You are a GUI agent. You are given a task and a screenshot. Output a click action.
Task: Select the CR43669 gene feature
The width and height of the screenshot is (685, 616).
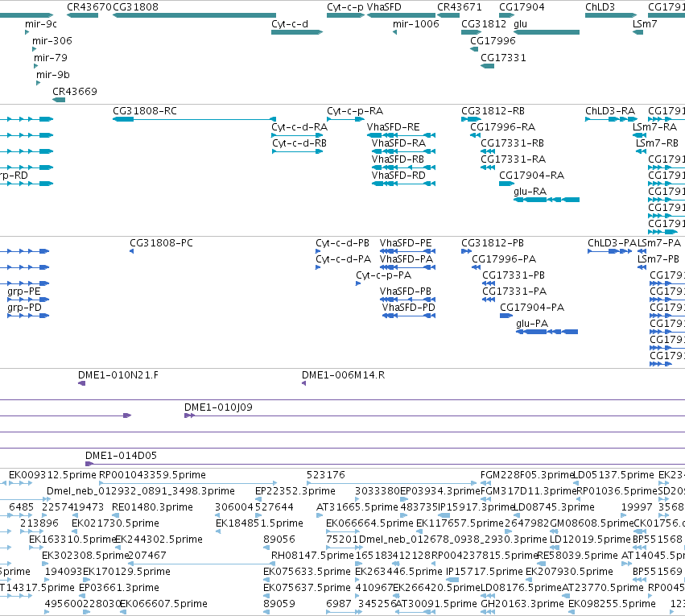pyautogui.click(x=59, y=100)
